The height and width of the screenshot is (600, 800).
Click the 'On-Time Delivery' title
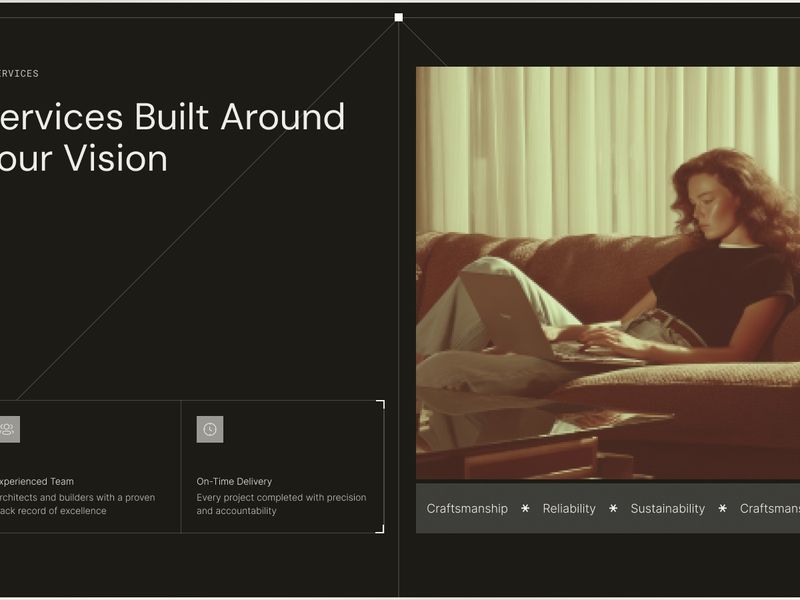pyautogui.click(x=234, y=481)
